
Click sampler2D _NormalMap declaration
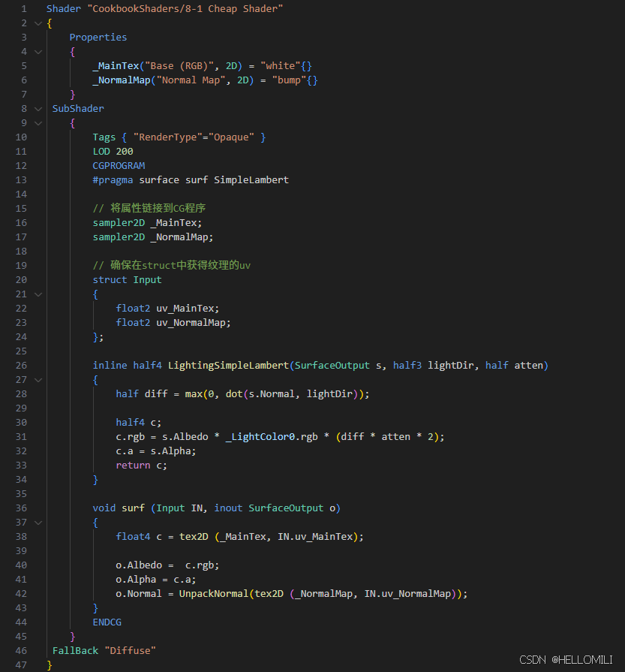coord(153,237)
